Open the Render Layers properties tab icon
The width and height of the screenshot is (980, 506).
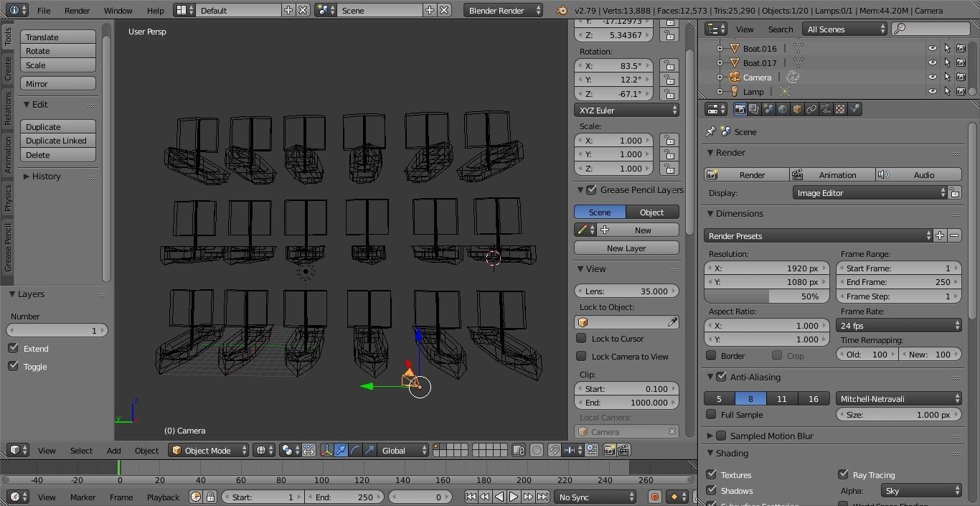754,109
